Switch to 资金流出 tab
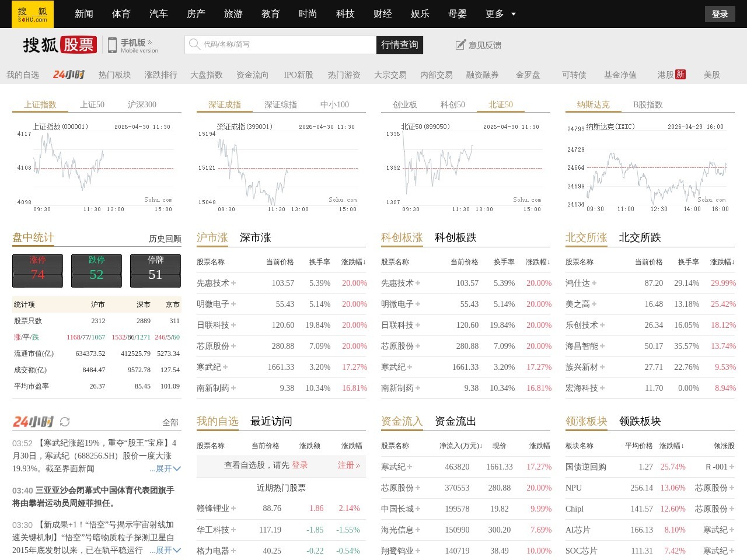 pos(456,421)
